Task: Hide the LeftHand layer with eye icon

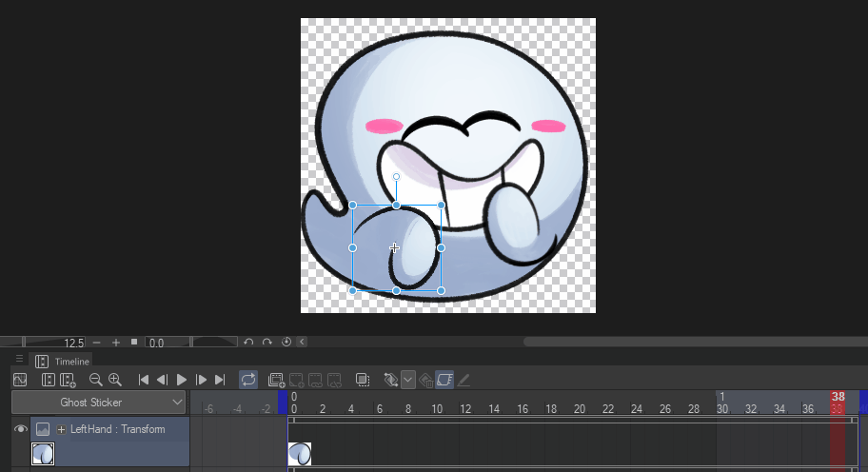Action: (x=20, y=430)
